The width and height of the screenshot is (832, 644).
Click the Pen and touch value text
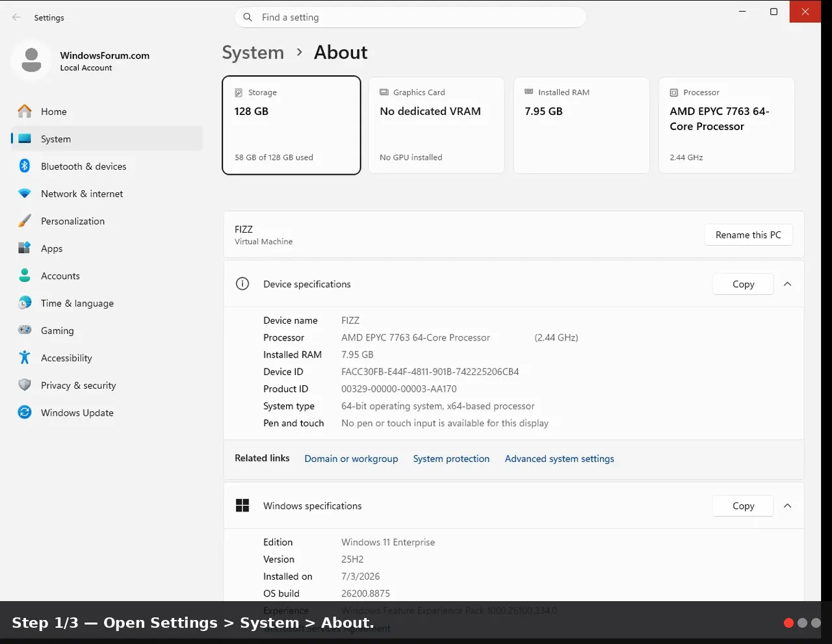click(x=445, y=423)
